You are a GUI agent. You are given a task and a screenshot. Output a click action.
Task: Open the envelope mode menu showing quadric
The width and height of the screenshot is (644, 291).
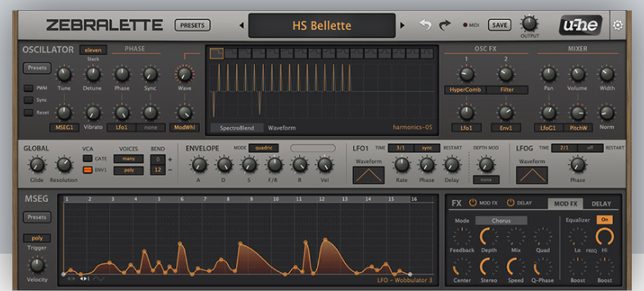tap(263, 148)
